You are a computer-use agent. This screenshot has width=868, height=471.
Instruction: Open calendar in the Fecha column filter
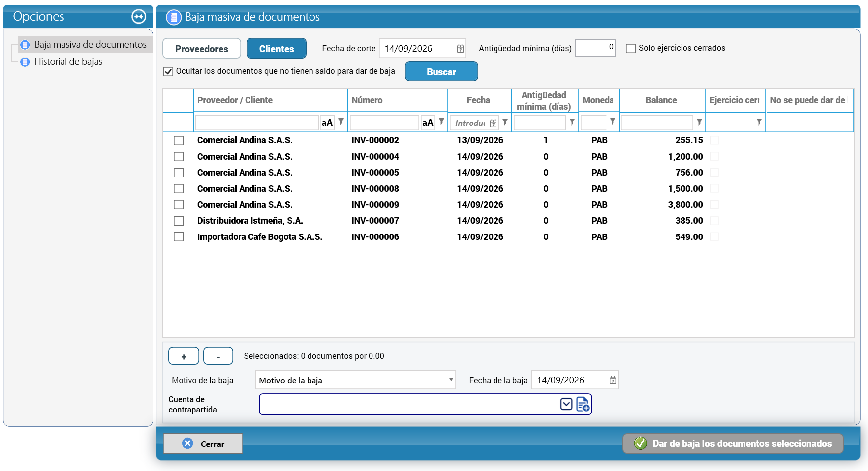click(x=493, y=123)
